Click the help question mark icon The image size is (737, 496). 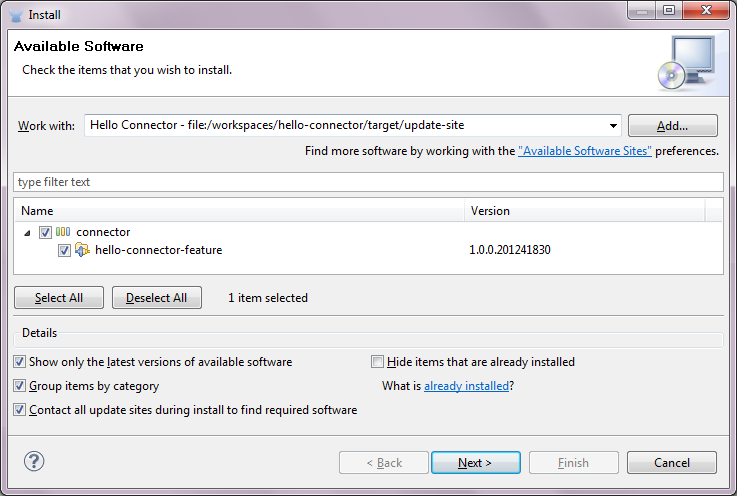[x=35, y=462]
